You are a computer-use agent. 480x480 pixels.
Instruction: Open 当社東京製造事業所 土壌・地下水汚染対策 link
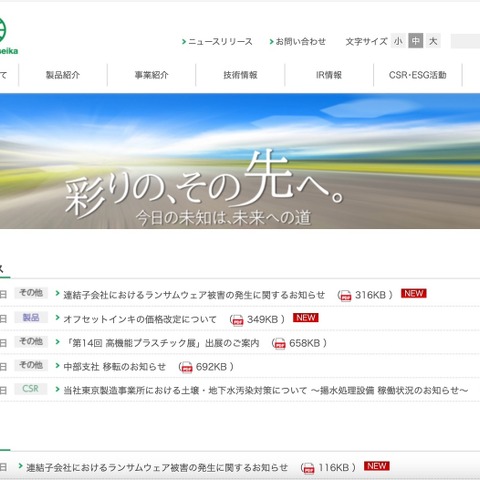coord(266,390)
